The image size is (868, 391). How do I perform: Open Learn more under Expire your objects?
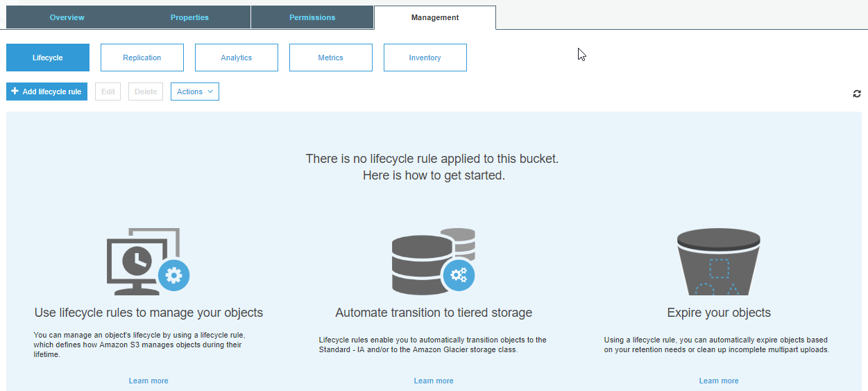click(719, 381)
